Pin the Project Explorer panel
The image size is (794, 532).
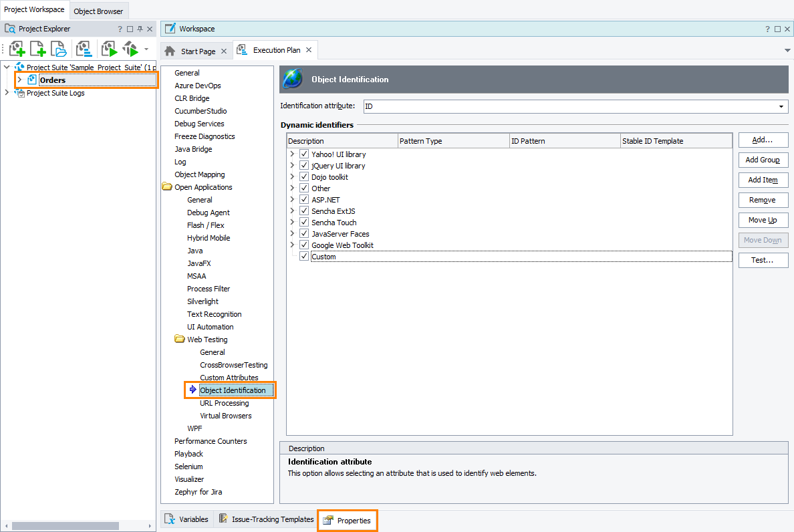140,28
